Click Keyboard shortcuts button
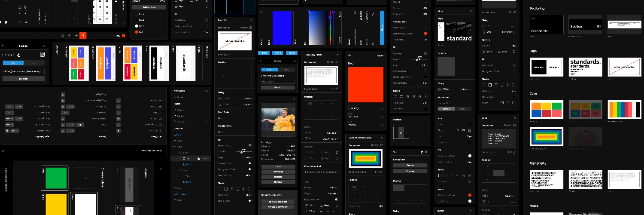 pos(278,207)
